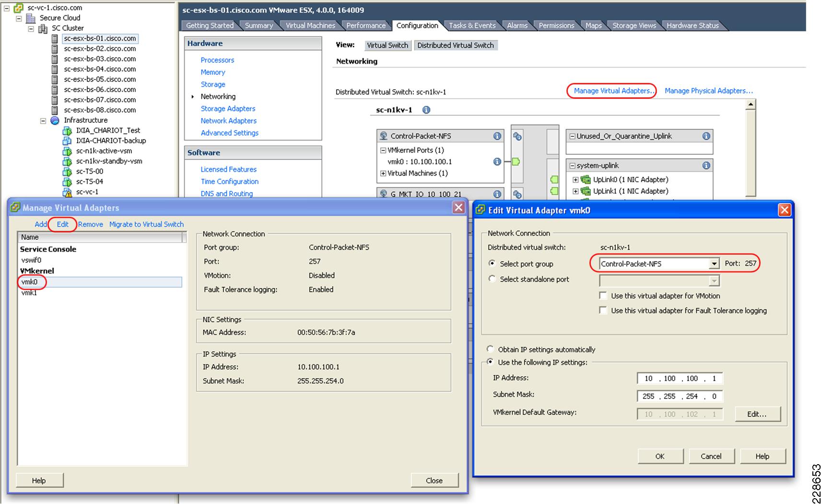Open info icon for Control-Packet-NFS port group
Viewport: 821px width, 504px height.
point(497,136)
